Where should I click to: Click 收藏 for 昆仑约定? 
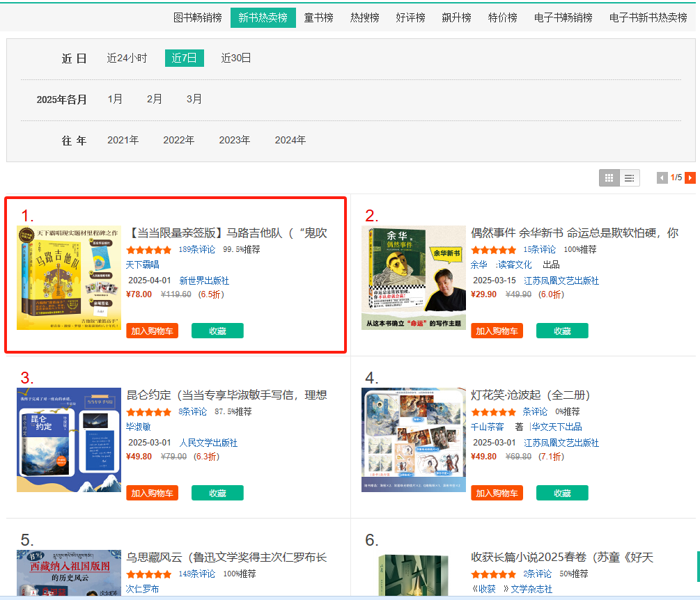click(x=218, y=493)
